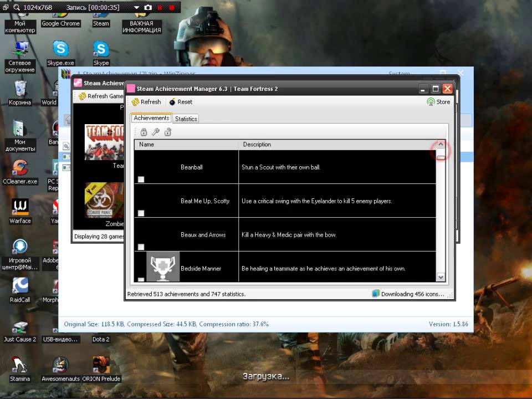The width and height of the screenshot is (532, 399).
Task: Open the Stamina desktop icon
Action: click(20, 369)
